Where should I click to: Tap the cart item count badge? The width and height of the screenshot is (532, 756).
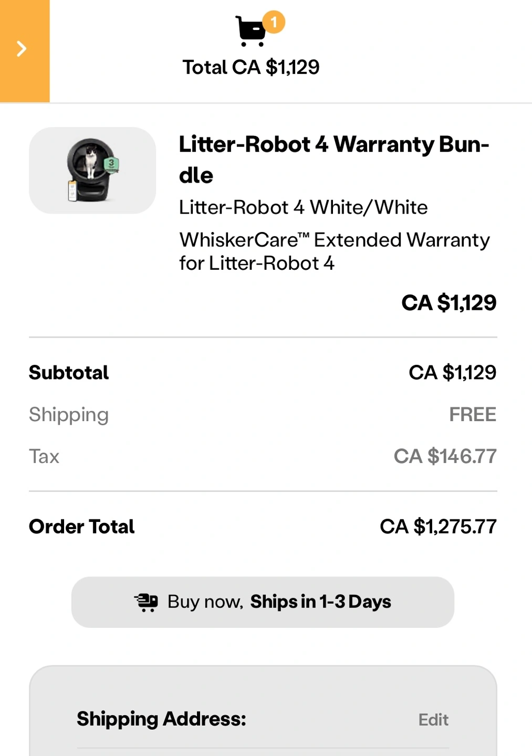tap(274, 22)
